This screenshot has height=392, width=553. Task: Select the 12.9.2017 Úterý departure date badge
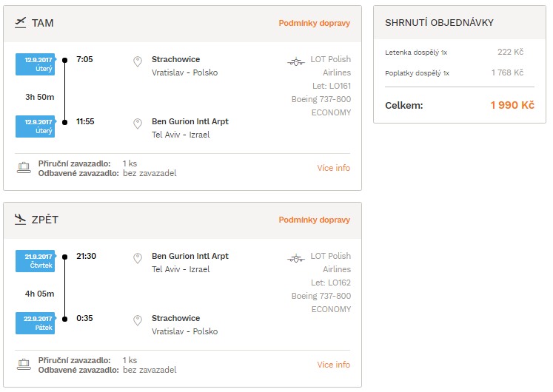click(x=36, y=64)
